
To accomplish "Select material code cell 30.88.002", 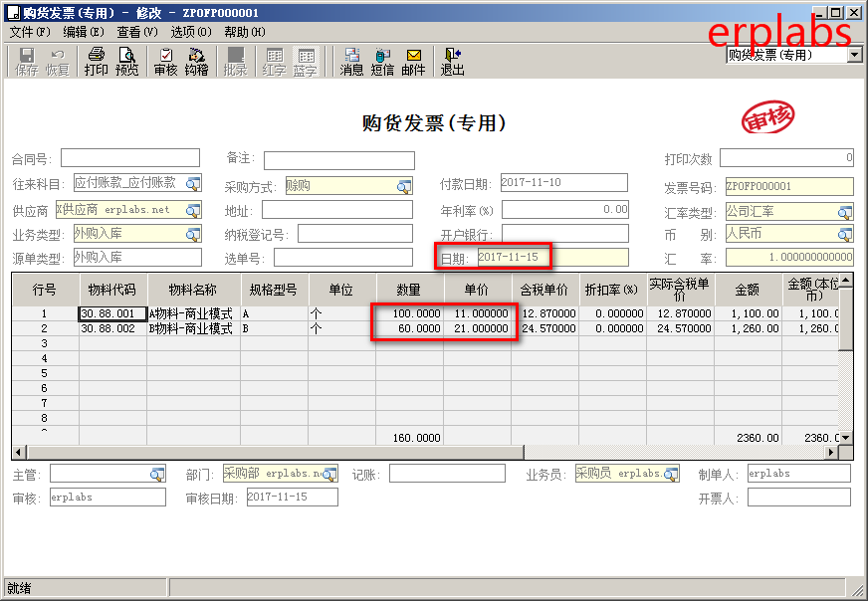I will pos(112,328).
